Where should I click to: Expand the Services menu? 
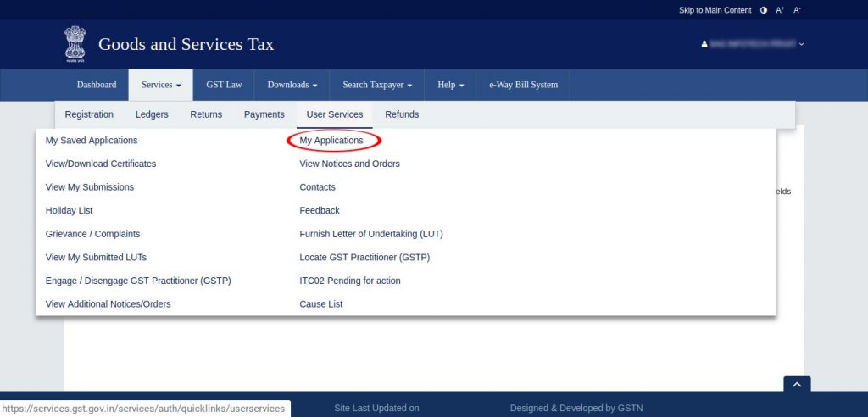[x=161, y=85]
